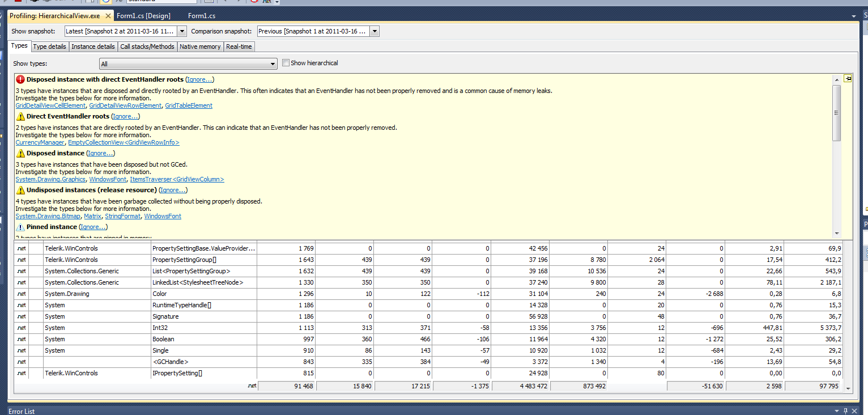Select the Int32 type cell

(x=204, y=328)
